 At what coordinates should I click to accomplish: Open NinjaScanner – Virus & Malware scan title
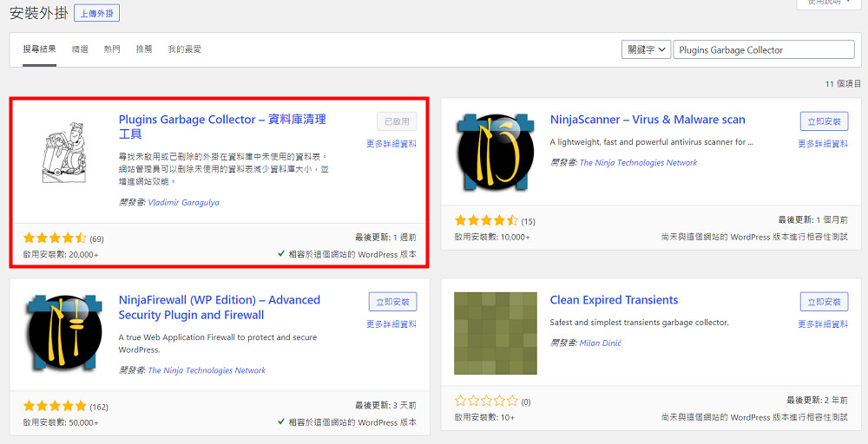(648, 120)
